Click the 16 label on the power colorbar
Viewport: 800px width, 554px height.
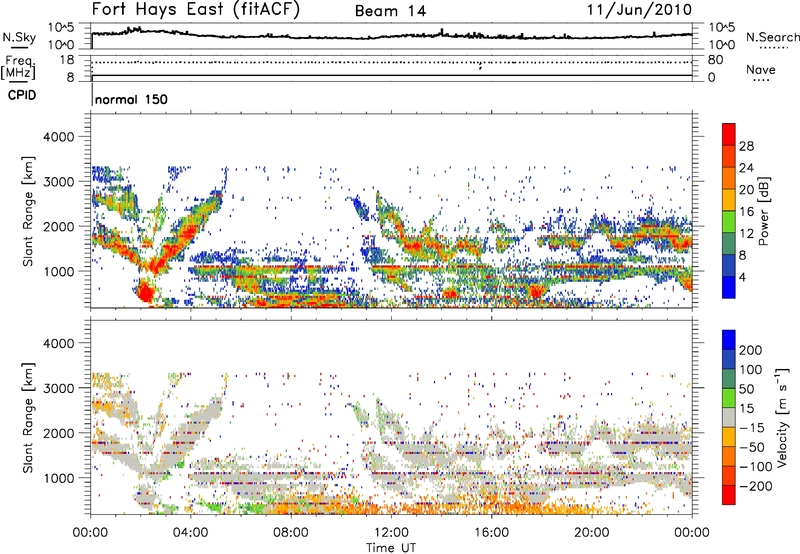(x=746, y=212)
